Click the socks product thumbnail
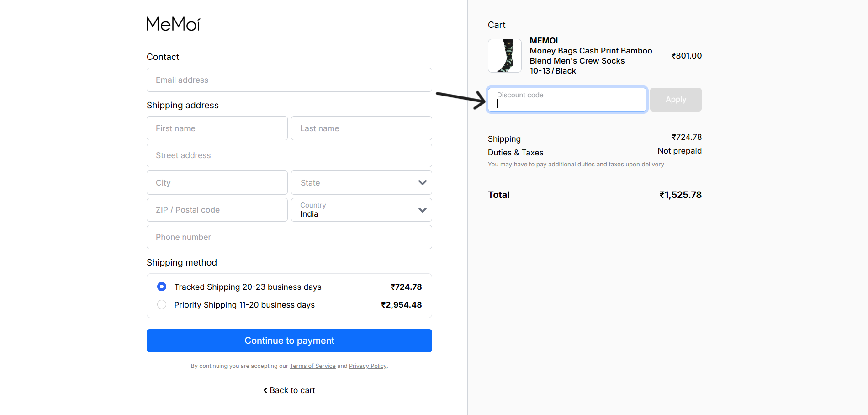This screenshot has width=868, height=415. (505, 56)
